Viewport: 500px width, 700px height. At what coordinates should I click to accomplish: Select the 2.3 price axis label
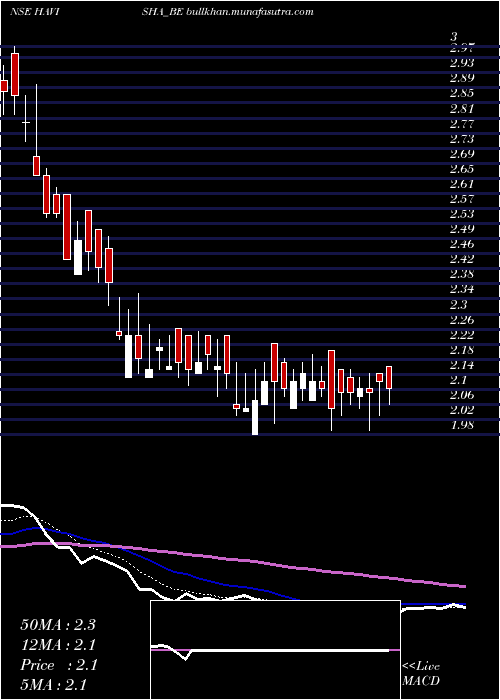[459, 304]
